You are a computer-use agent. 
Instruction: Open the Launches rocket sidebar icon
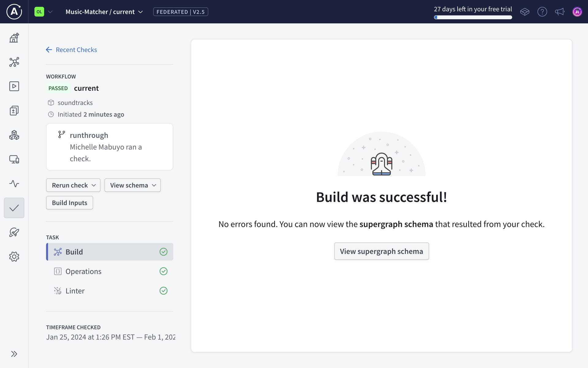click(14, 232)
